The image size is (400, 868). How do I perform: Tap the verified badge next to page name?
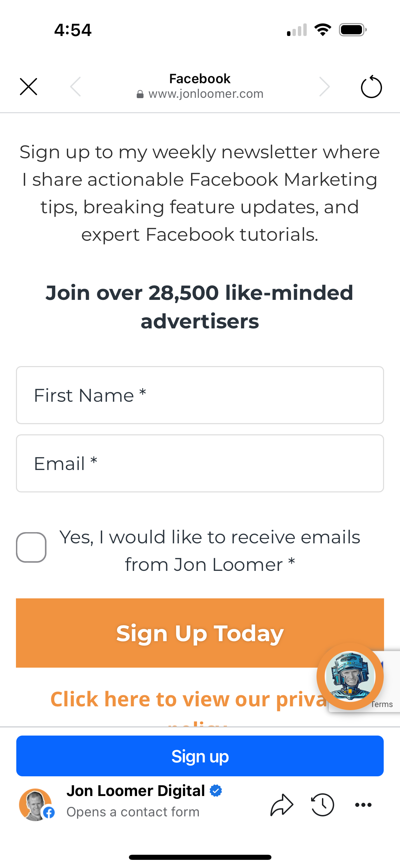tap(216, 791)
